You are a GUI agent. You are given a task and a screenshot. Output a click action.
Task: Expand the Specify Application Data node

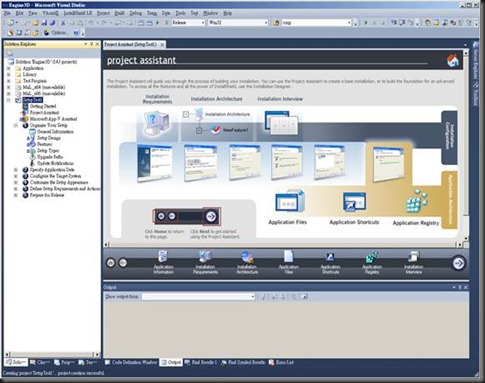click(16, 170)
